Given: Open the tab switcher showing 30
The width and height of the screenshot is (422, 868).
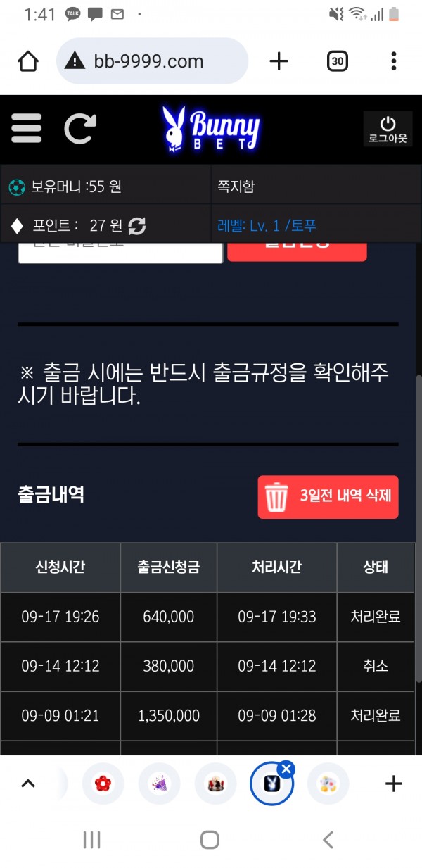Looking at the screenshot, I should (338, 61).
